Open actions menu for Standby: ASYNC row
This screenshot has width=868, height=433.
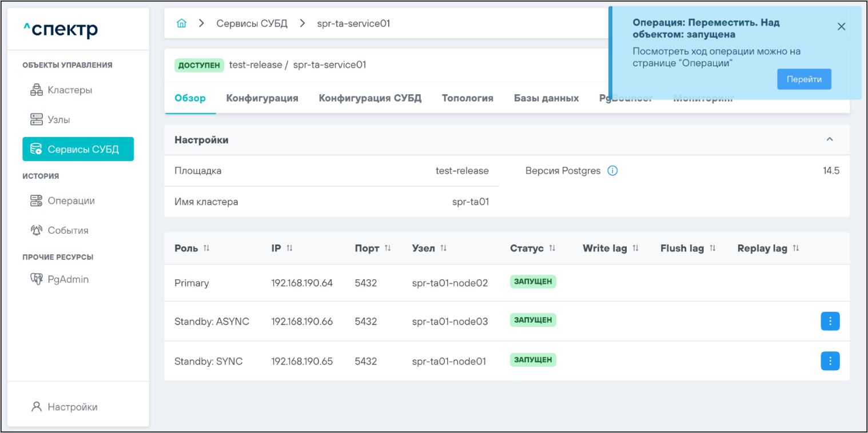click(x=830, y=322)
